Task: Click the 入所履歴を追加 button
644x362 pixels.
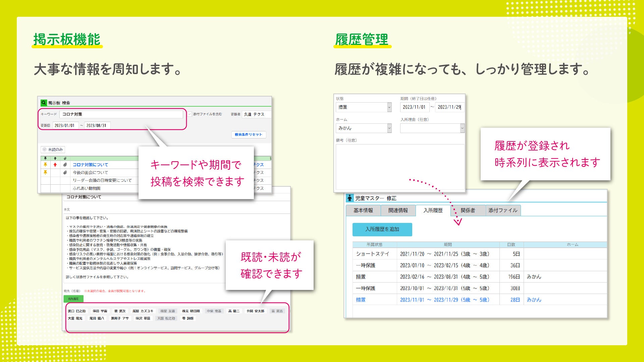Action: pos(382,229)
